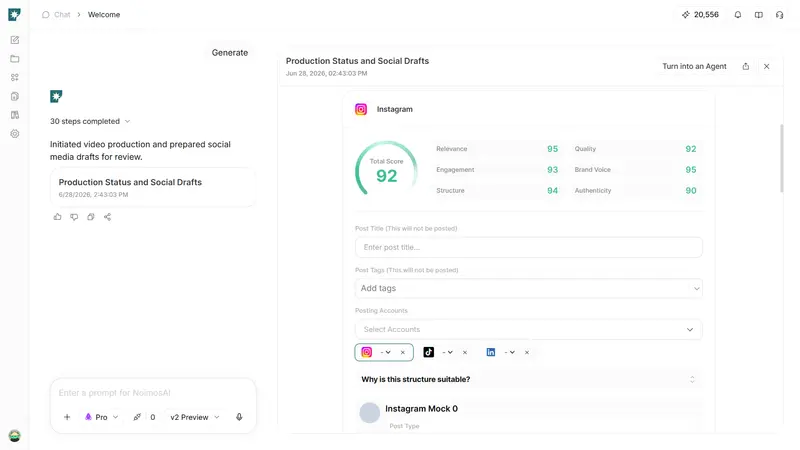Open the Instagram chip dropdown arrow

pyautogui.click(x=388, y=352)
